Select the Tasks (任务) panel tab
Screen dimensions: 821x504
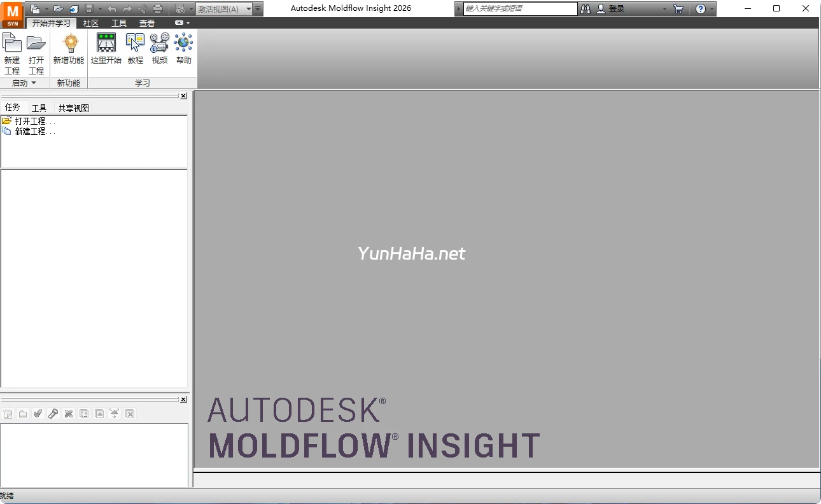tap(13, 108)
